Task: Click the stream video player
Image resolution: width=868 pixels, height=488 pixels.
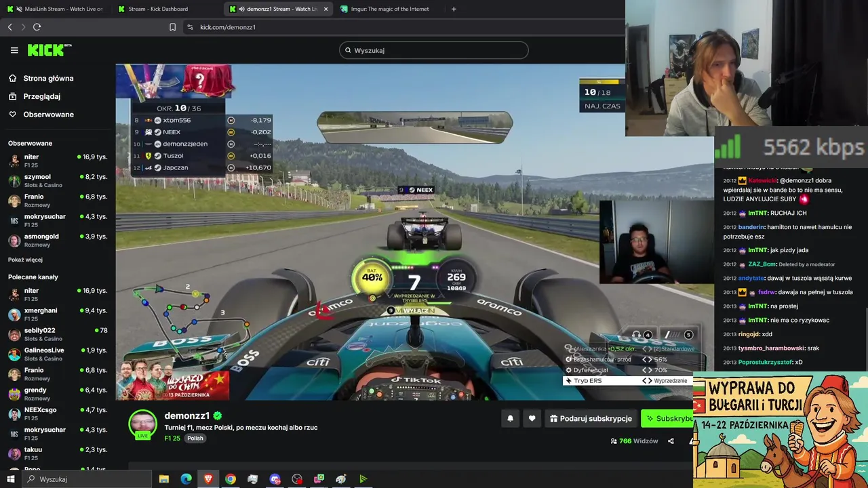Action: (414, 232)
